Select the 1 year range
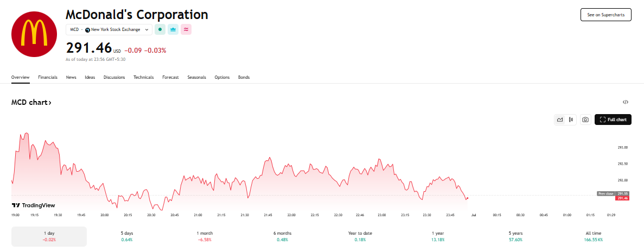Viewport: 644px width, 251px height. point(438,236)
